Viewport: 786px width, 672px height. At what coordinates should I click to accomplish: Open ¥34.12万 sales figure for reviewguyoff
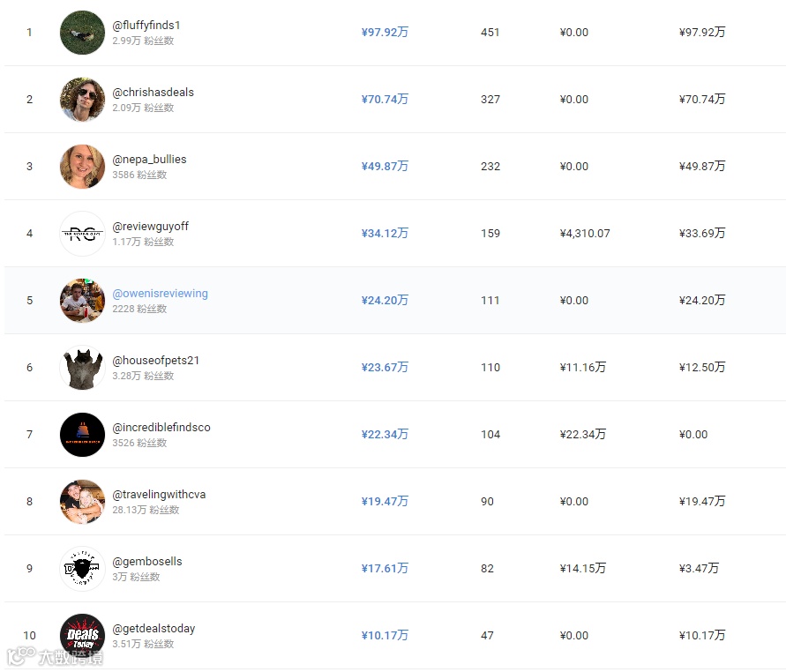(x=385, y=233)
